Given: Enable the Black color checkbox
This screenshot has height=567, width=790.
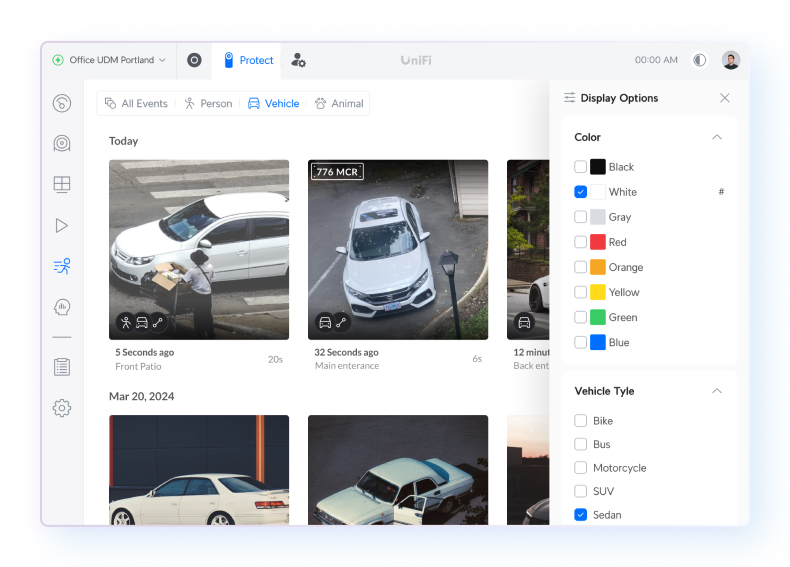Looking at the screenshot, I should point(580,167).
